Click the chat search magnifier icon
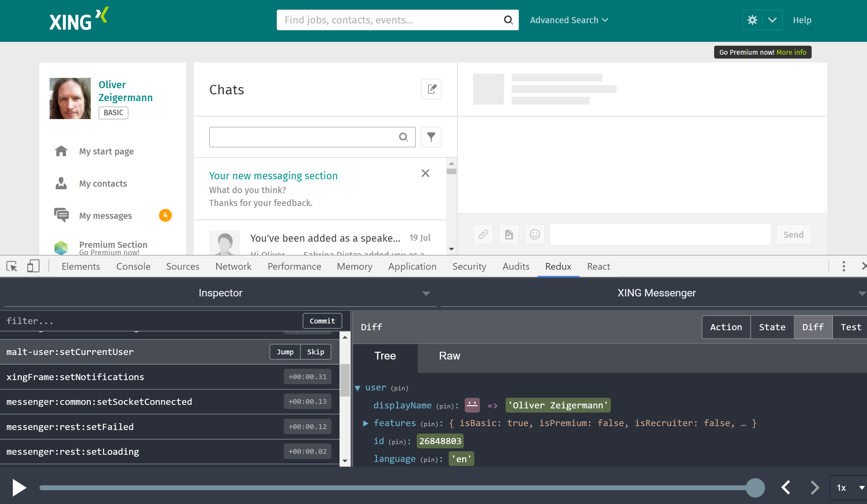Image resolution: width=867 pixels, height=504 pixels. (x=404, y=137)
